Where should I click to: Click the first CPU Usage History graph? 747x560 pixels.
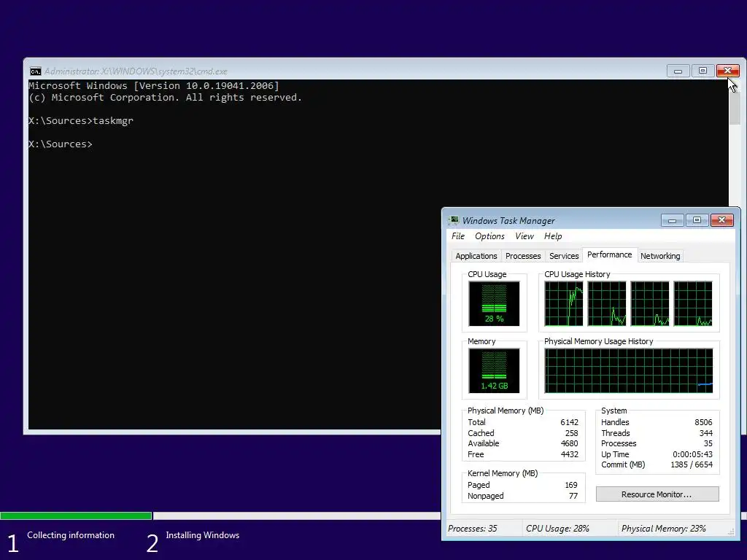tap(564, 303)
